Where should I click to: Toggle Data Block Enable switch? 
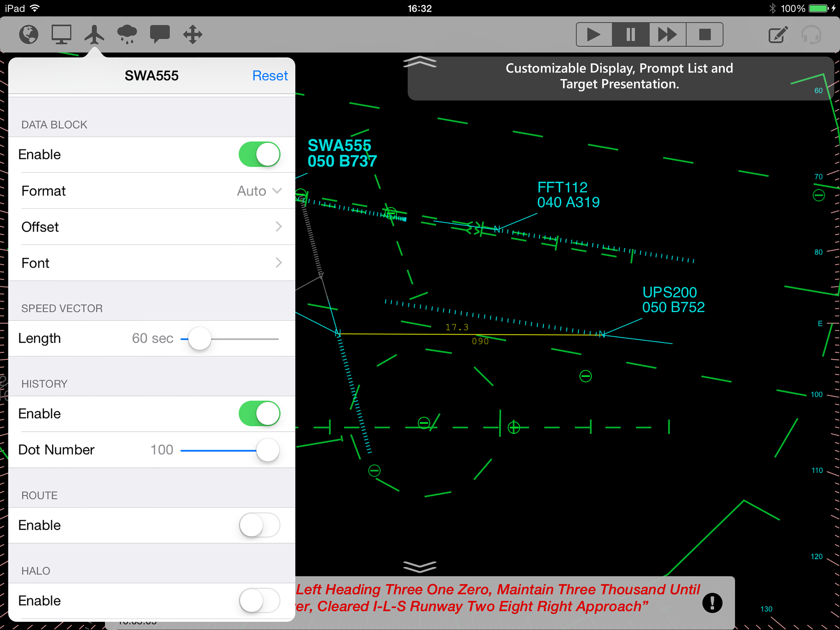click(260, 154)
